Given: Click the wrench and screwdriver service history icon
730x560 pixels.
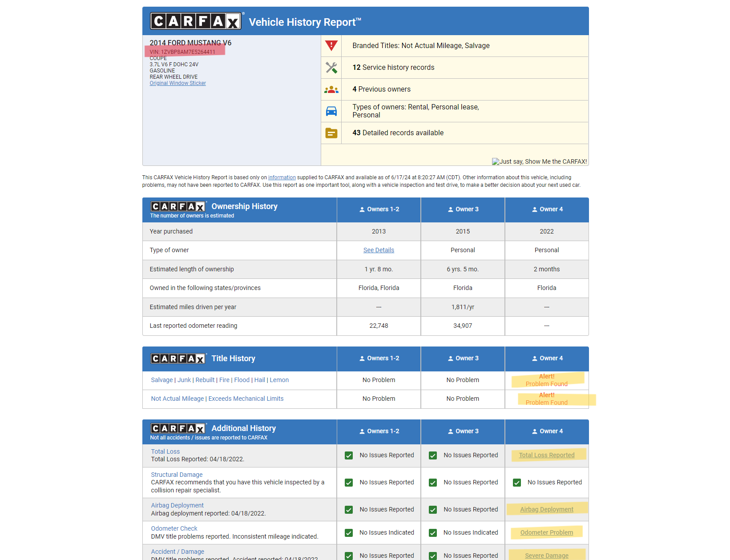Looking at the screenshot, I should (331, 67).
